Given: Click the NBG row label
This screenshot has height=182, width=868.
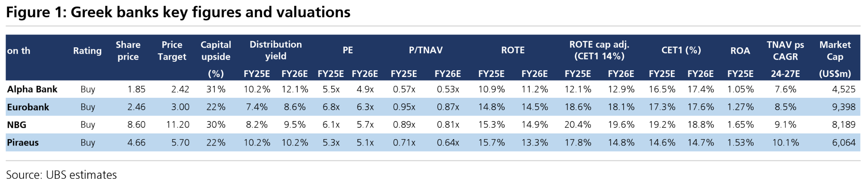Looking at the screenshot, I should tap(17, 125).
